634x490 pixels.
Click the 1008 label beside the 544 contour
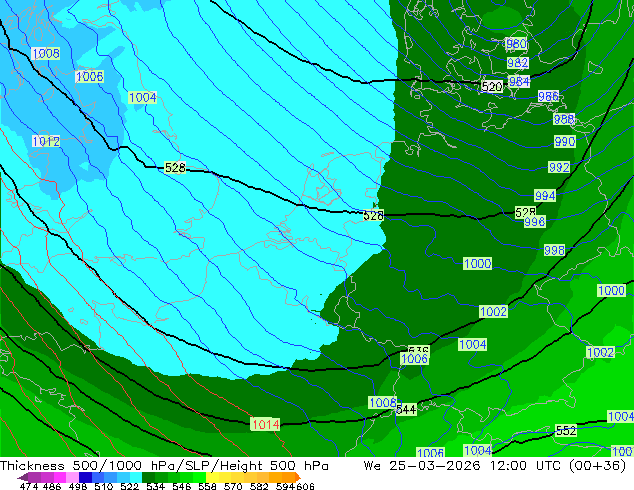383,402
